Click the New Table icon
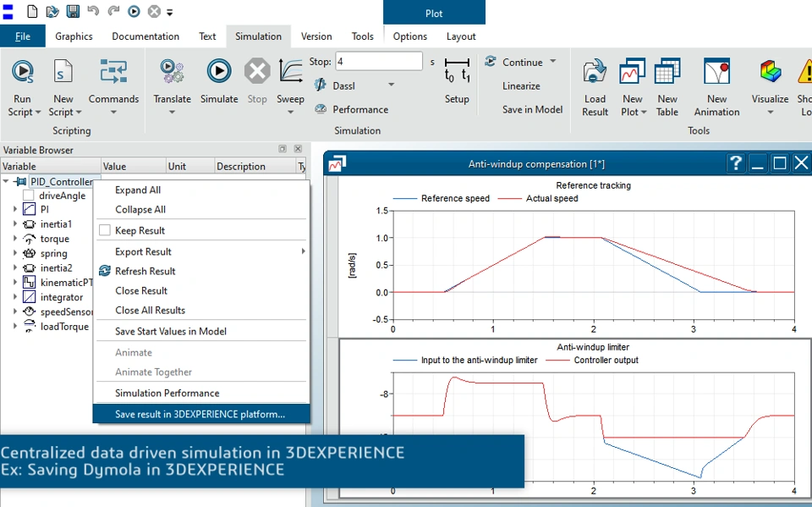Image resolution: width=812 pixels, height=507 pixels. [667, 71]
